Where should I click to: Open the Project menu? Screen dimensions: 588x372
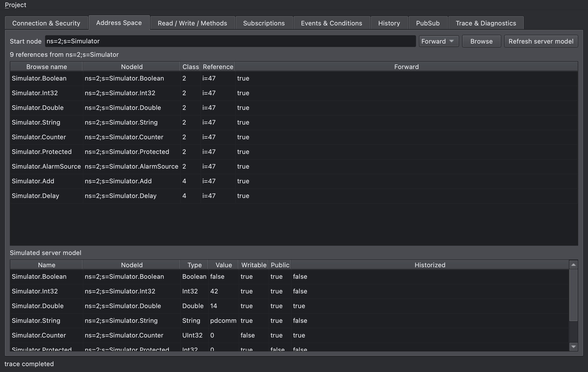[x=15, y=5]
